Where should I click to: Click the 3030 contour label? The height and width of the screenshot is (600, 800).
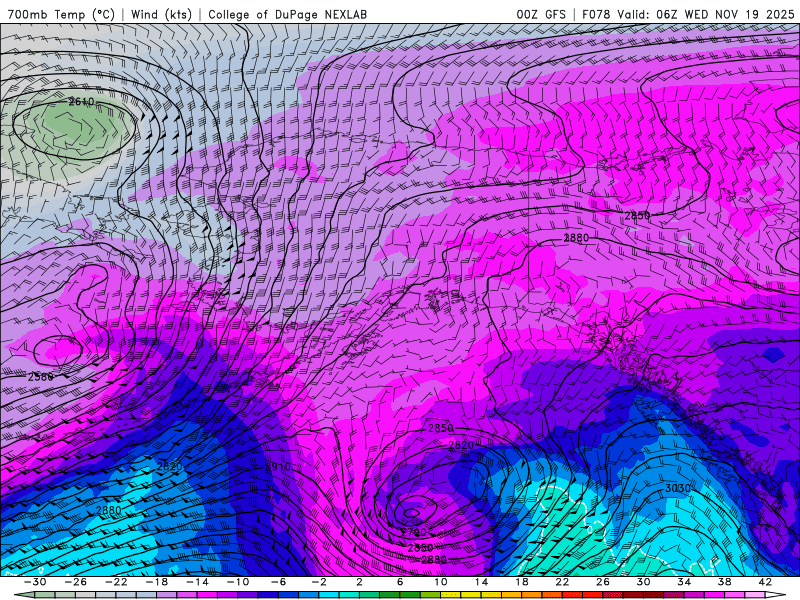tap(678, 489)
